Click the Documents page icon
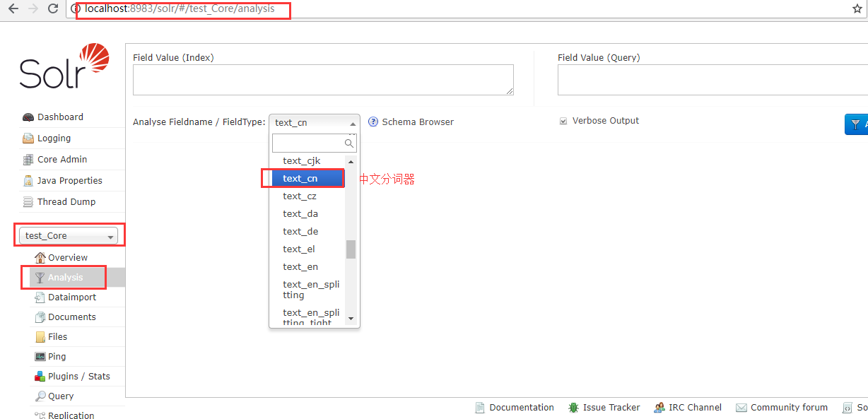Screen dimensions: 868x419 click(x=40, y=317)
